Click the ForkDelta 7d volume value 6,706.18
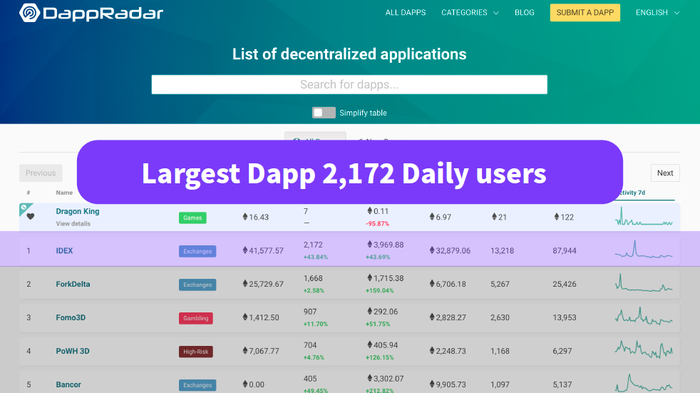The image size is (700, 393). click(448, 284)
